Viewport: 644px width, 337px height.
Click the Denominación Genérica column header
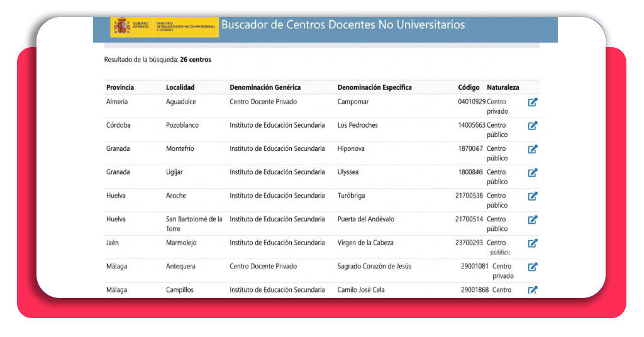click(x=265, y=87)
